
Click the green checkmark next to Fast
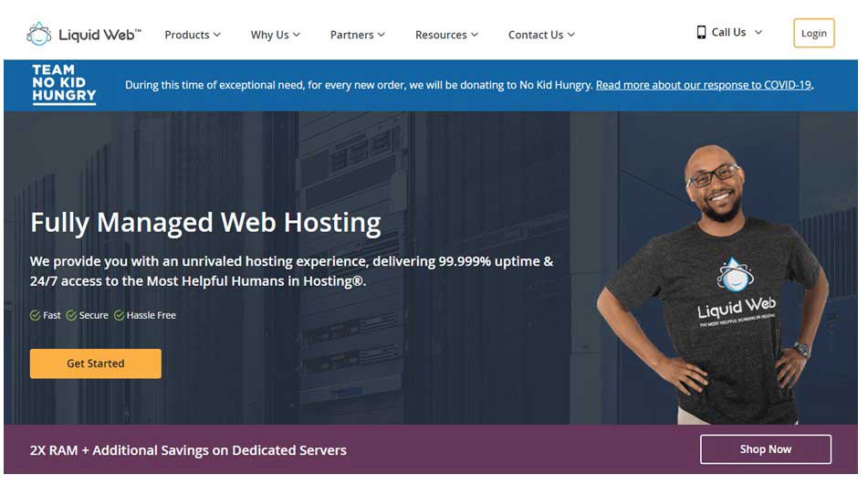click(35, 315)
